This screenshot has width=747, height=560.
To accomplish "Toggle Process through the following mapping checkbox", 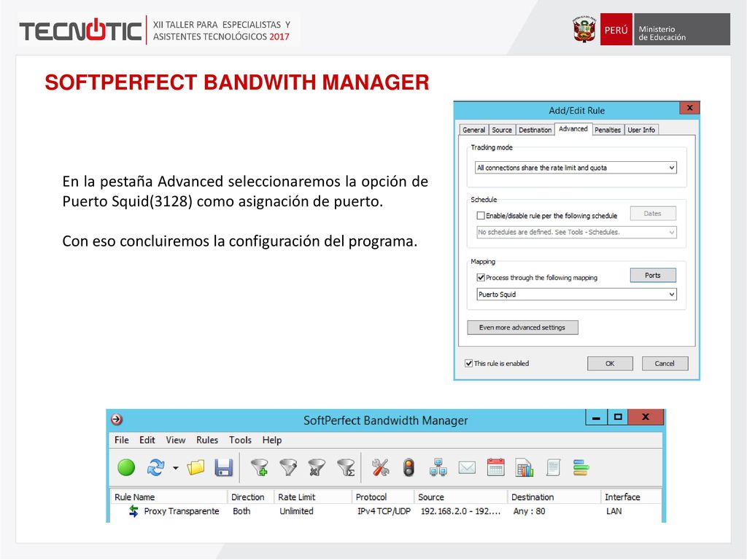I will [481, 278].
